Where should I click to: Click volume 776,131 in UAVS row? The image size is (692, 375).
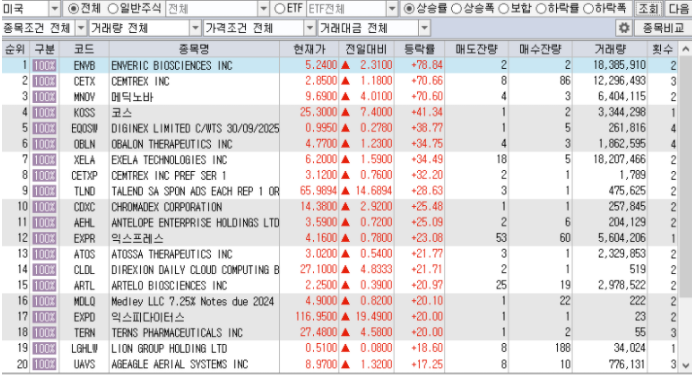[627, 364]
